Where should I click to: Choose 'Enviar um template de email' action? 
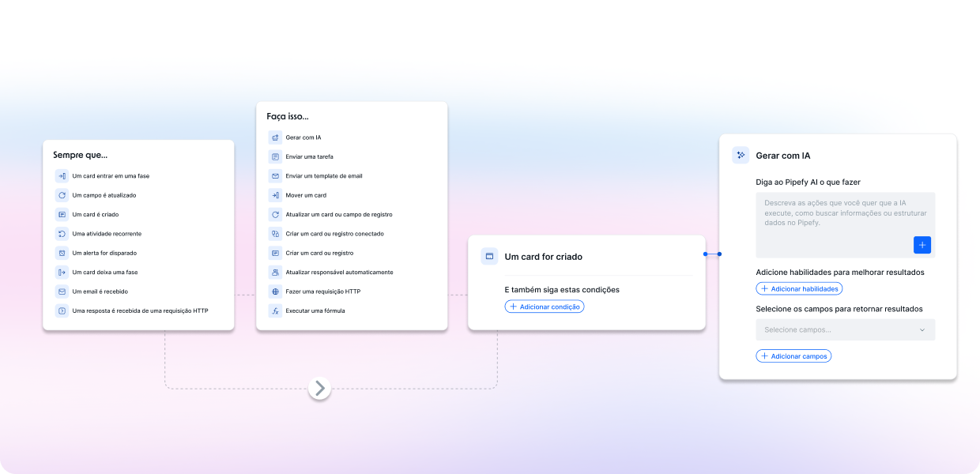coord(323,176)
